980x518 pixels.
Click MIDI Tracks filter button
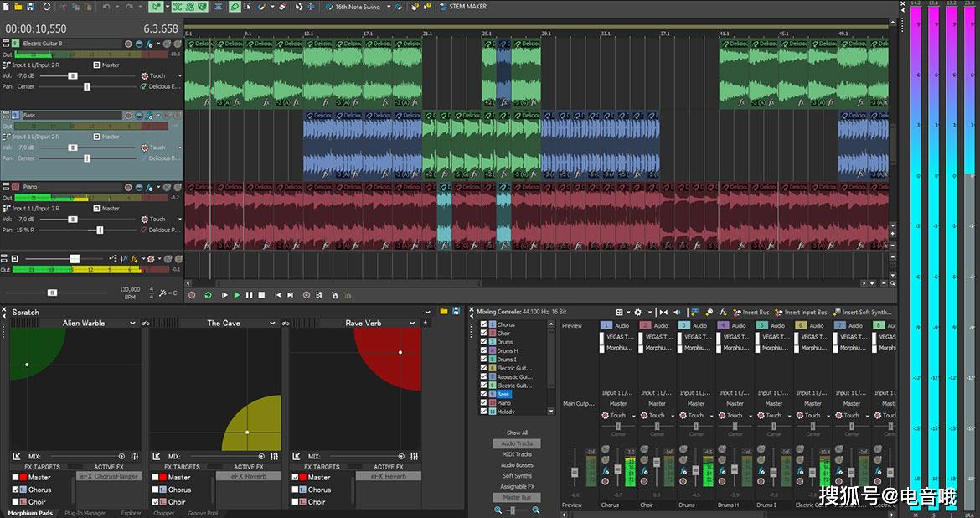click(x=517, y=454)
